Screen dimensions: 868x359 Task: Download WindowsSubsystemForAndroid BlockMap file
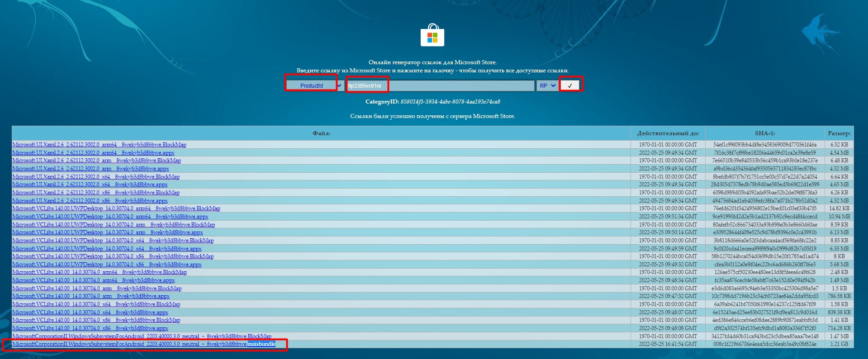pos(142,336)
